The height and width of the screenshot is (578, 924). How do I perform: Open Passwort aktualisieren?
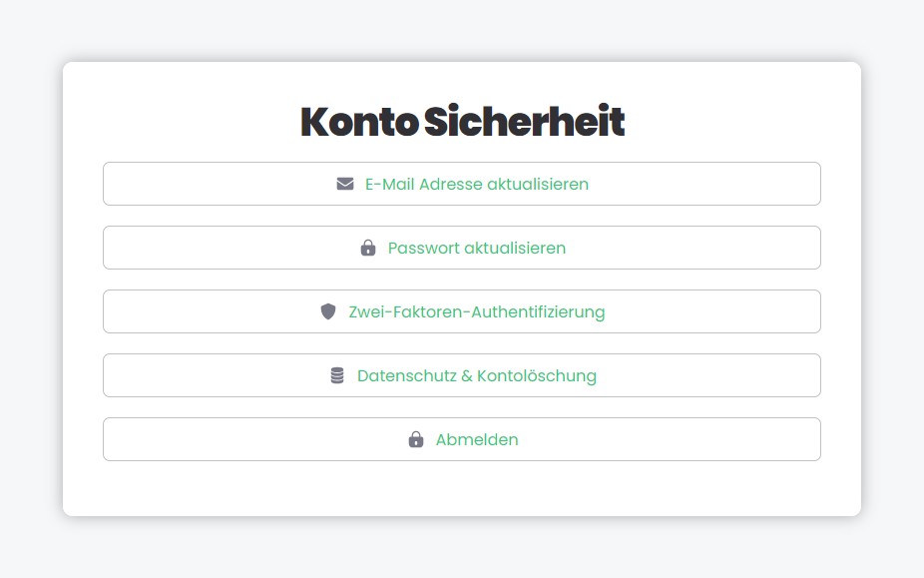(x=461, y=248)
